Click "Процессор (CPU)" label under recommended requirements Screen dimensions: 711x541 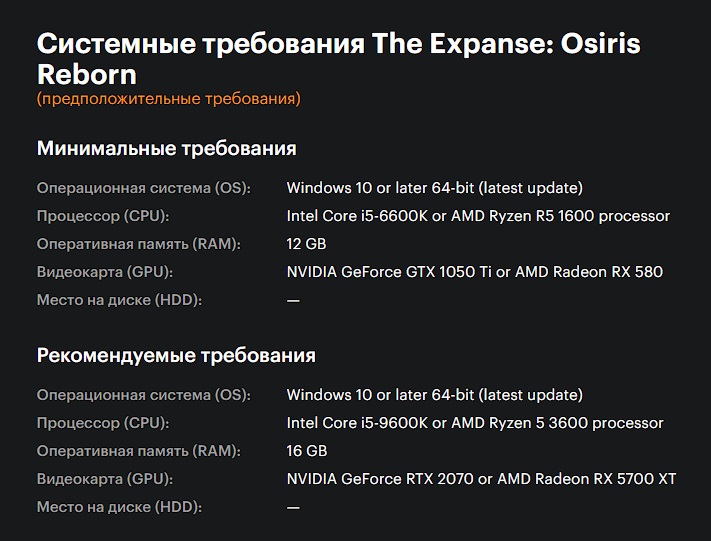point(103,423)
